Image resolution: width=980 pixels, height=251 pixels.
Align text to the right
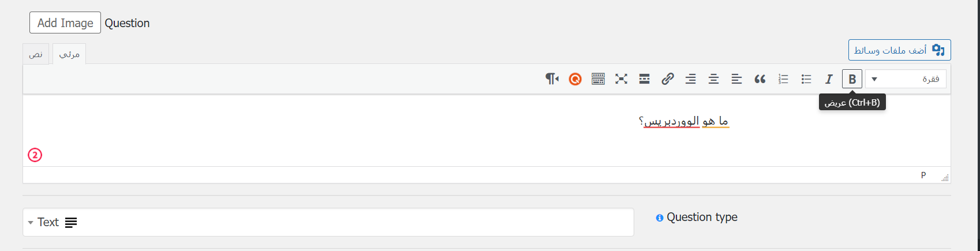[691, 79]
